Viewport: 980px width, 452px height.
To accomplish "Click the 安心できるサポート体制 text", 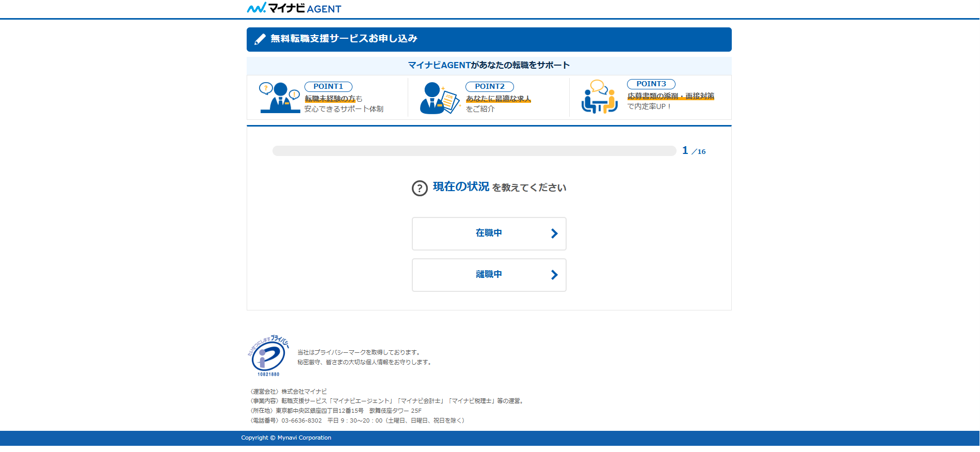I will tap(344, 109).
